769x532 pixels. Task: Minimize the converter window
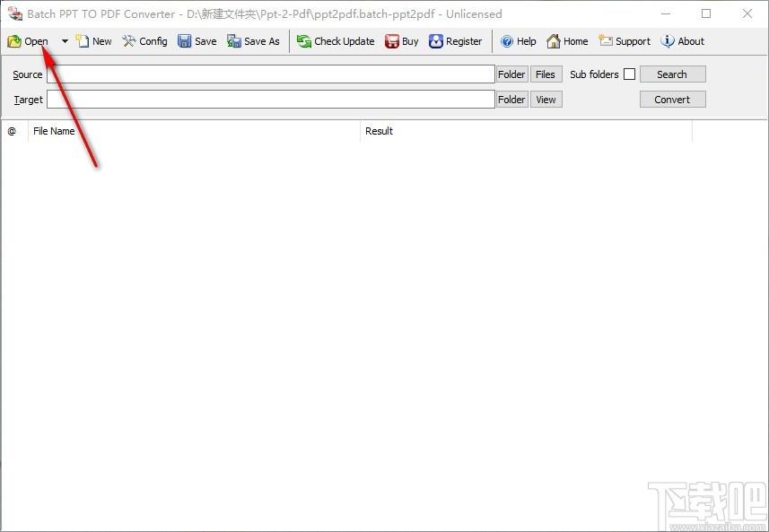click(x=666, y=13)
